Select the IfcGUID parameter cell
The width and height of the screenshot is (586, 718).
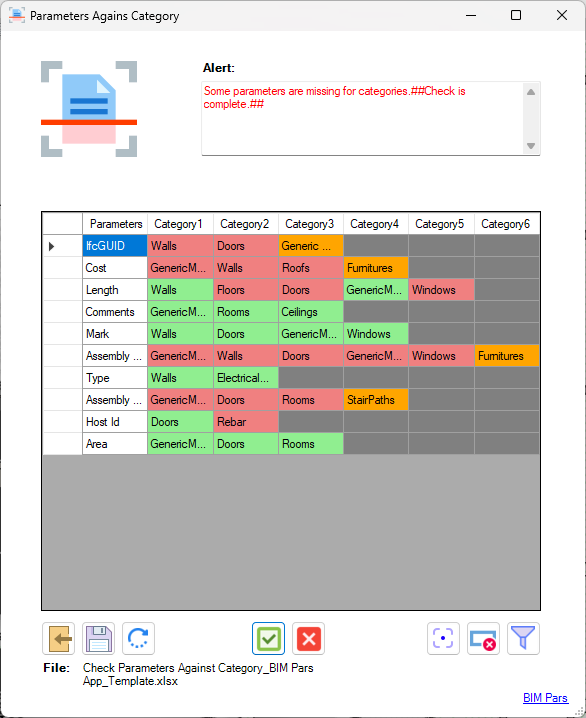[115, 246]
